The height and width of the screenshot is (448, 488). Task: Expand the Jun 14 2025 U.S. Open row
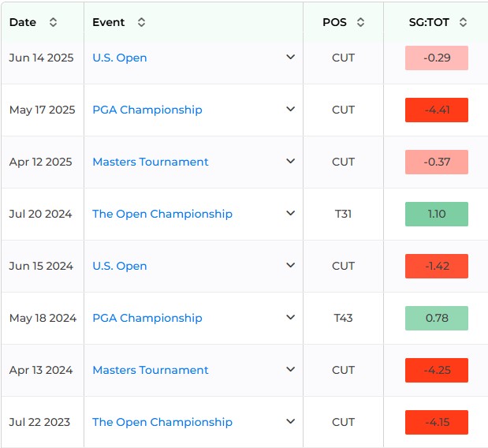290,58
